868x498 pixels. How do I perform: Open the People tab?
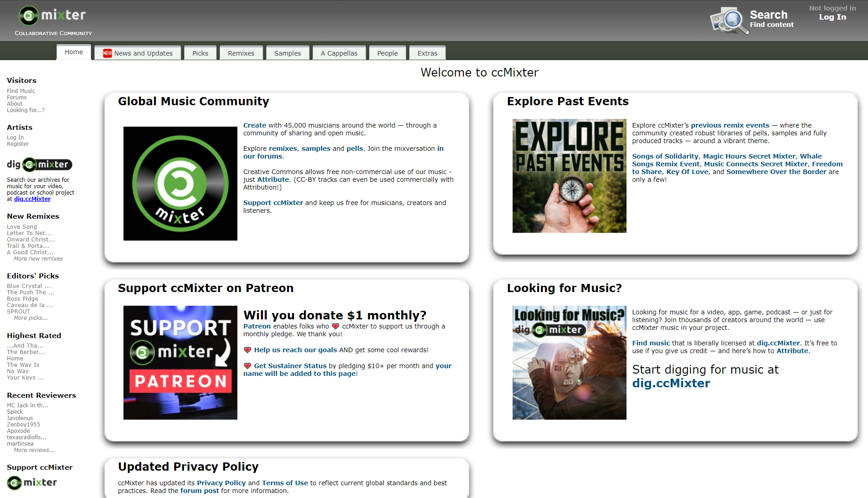click(387, 53)
